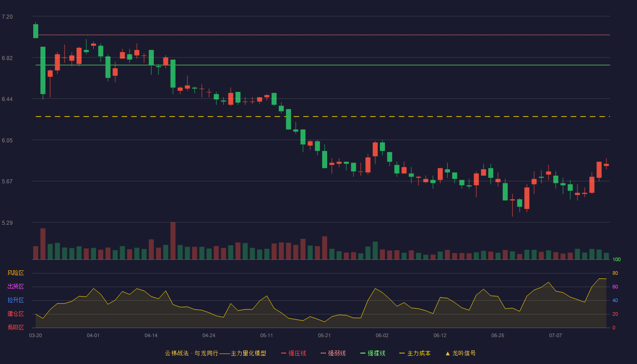The width and height of the screenshot is (637, 364).
Task: Click the orange 80 indicator axis value
Action: (615, 273)
